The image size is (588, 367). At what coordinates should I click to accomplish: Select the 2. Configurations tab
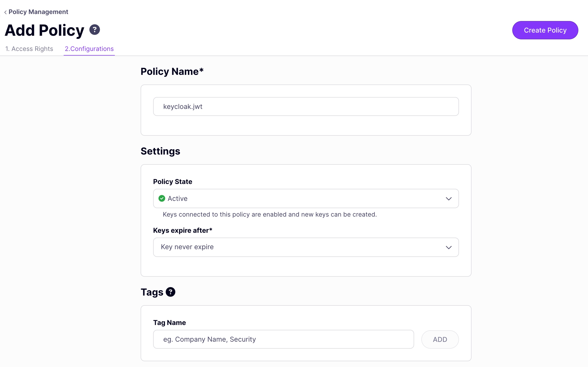89,49
